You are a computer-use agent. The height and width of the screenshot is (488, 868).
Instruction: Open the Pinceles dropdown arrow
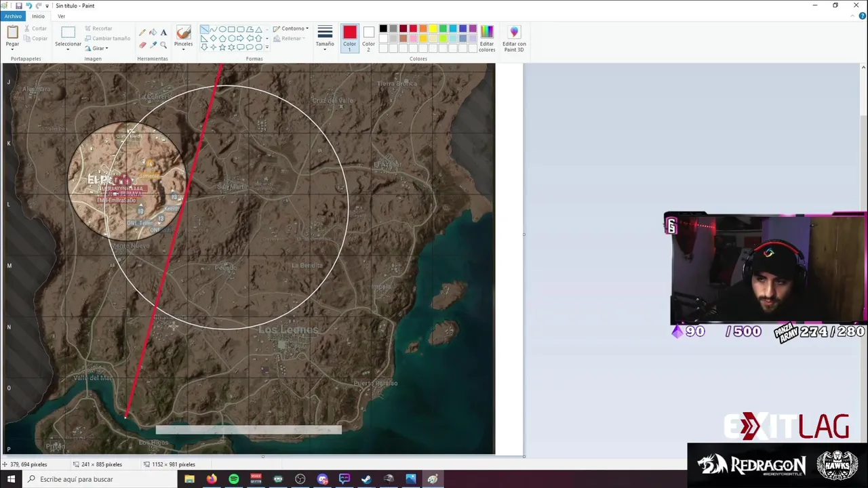(183, 49)
